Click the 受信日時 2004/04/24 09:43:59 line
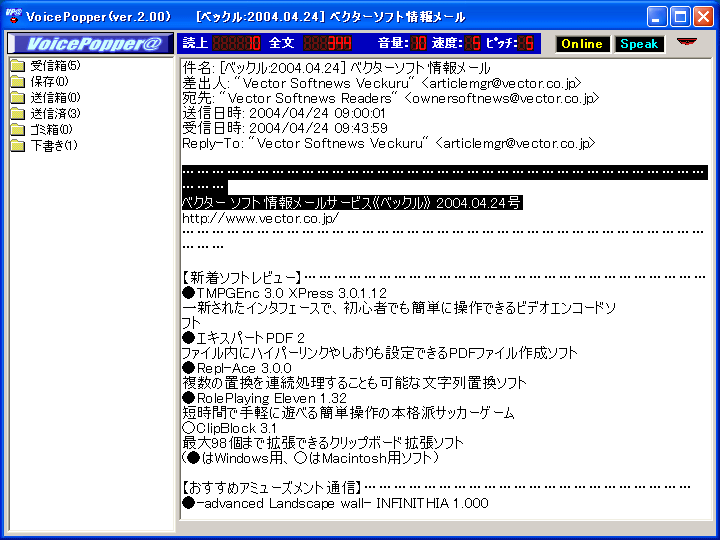720x540 pixels. pos(285,128)
